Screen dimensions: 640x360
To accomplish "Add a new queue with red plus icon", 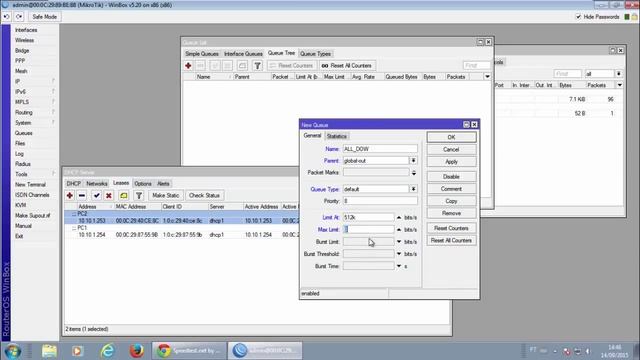I will click(188, 66).
